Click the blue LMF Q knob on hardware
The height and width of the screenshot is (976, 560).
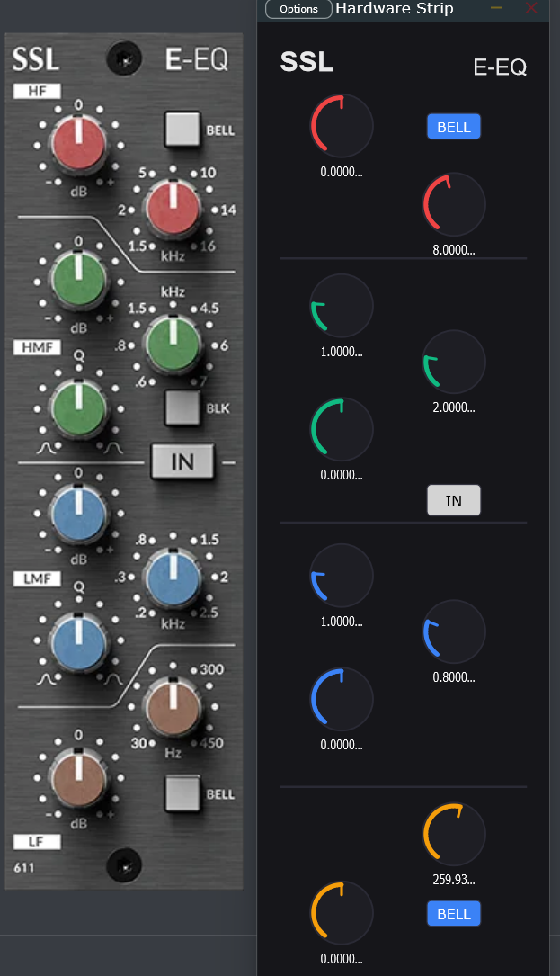tap(78, 641)
